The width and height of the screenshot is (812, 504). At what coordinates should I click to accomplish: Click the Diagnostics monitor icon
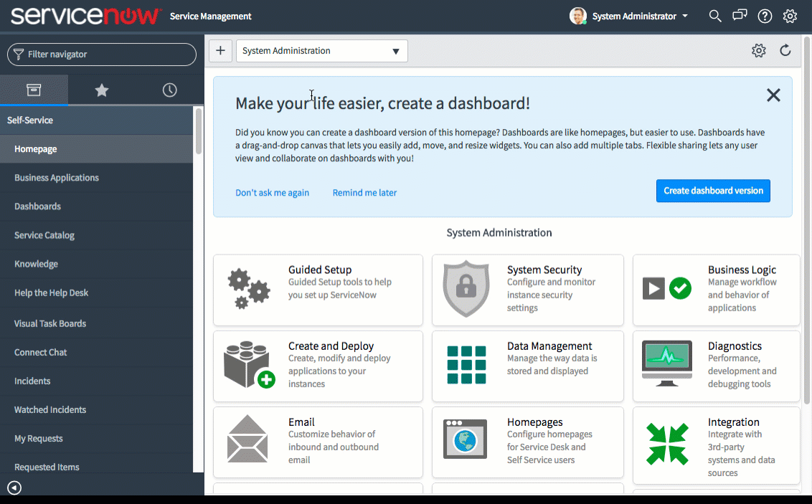[667, 363]
